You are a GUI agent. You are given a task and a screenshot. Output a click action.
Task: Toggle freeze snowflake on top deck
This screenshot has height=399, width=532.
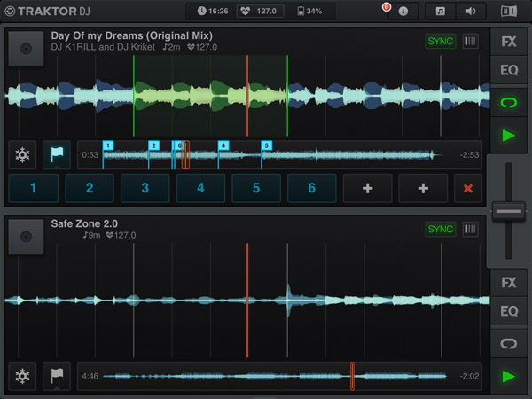coord(22,155)
